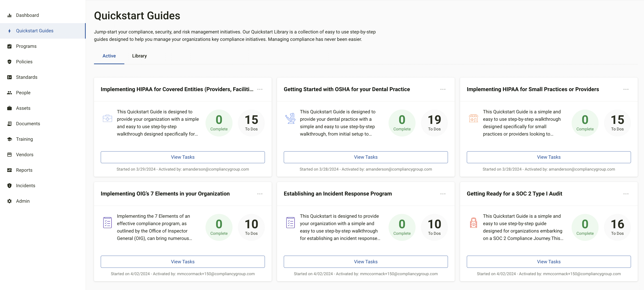Select the Active tab
The height and width of the screenshot is (290, 644).
(x=109, y=56)
